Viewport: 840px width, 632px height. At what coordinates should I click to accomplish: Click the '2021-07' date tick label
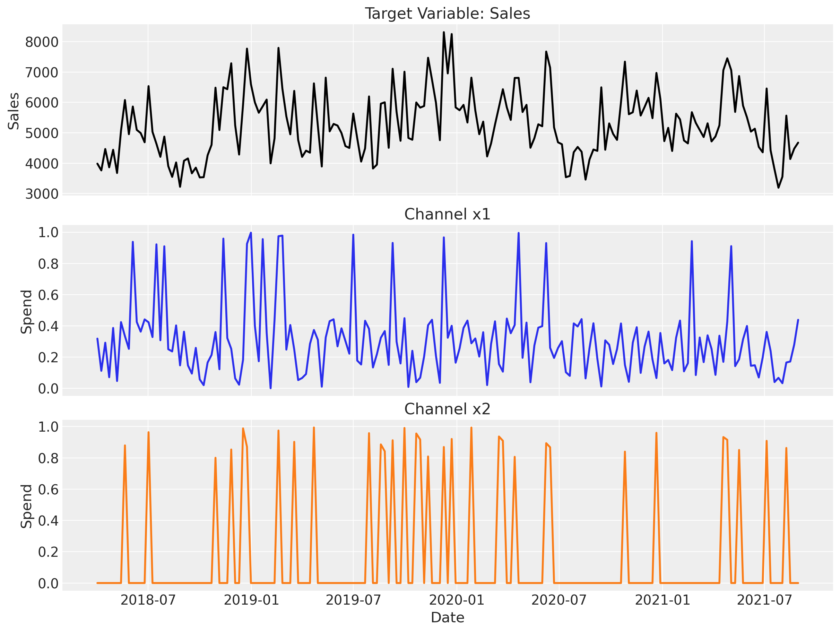[764, 600]
